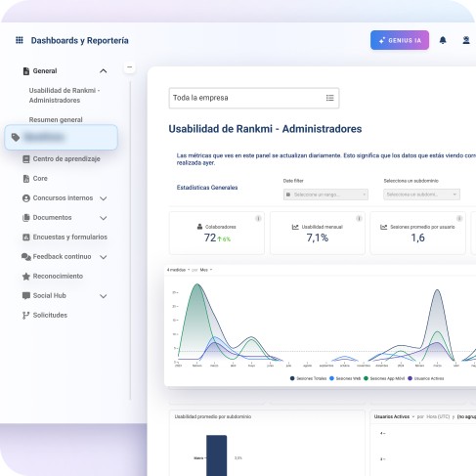The image size is (476, 476).
Task: Click the Sesiones promedio por usuario chart icon
Action: (x=384, y=227)
